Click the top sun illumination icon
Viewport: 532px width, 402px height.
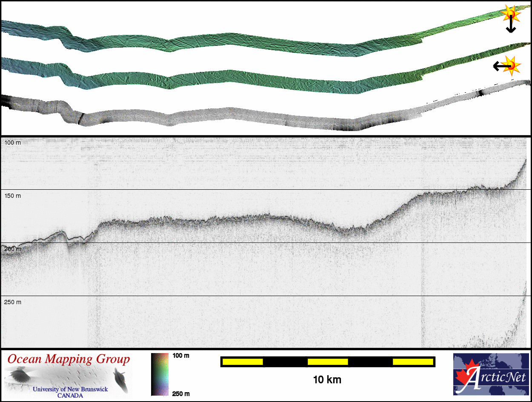click(x=510, y=14)
